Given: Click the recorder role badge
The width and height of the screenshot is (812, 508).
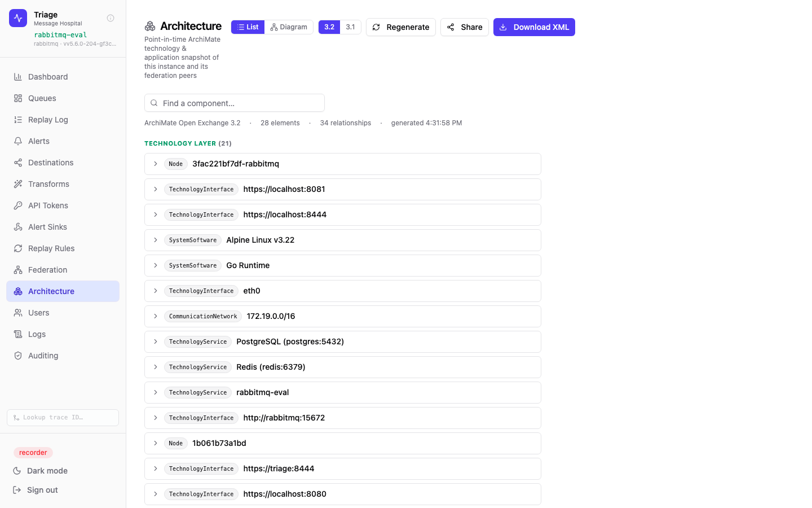Looking at the screenshot, I should coord(33,453).
